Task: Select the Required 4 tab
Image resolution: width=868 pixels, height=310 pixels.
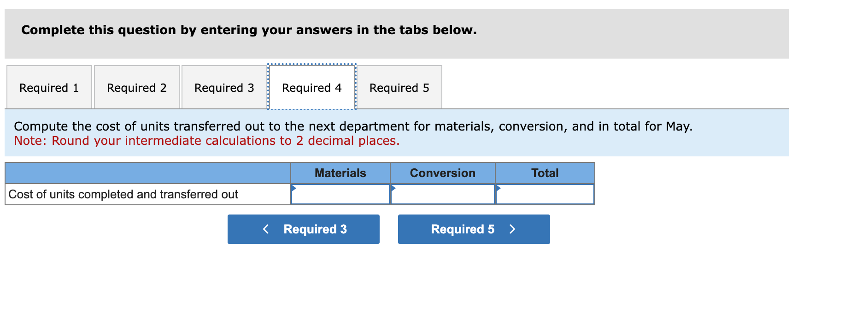Action: point(311,88)
